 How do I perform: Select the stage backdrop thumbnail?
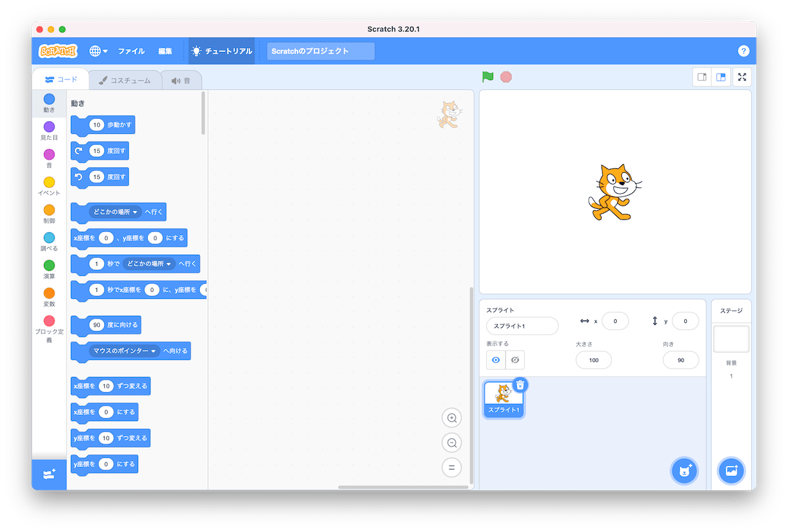(x=731, y=339)
